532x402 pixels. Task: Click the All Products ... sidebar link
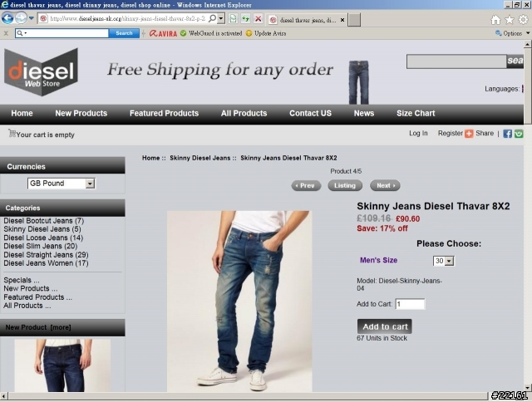click(x=27, y=306)
